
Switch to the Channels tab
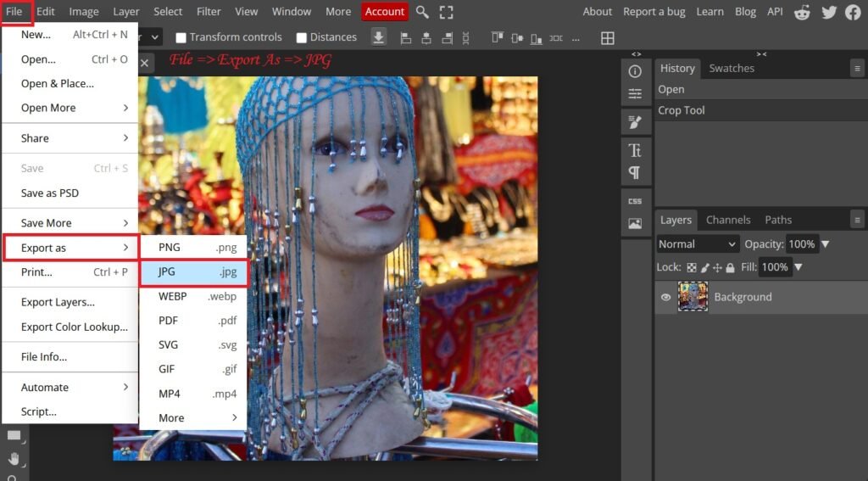click(728, 220)
